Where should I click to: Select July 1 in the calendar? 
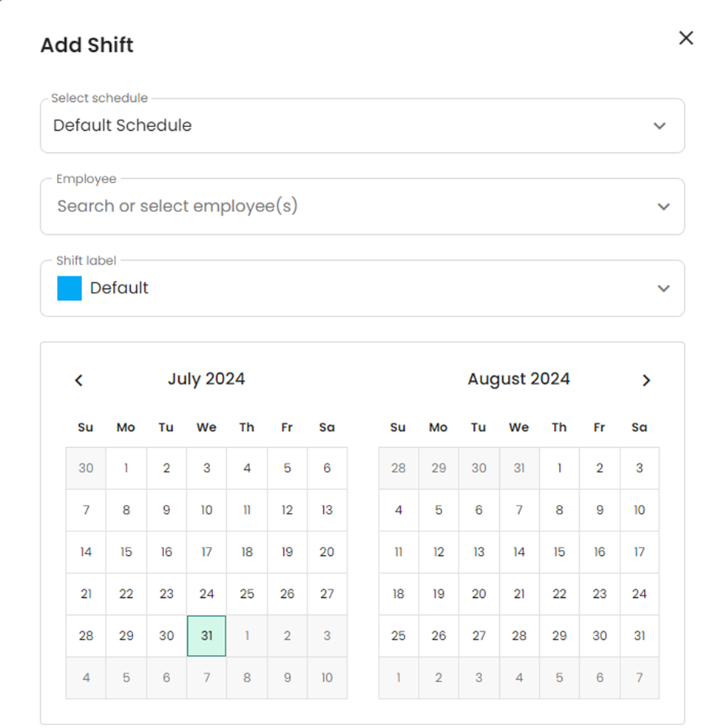pos(126,468)
